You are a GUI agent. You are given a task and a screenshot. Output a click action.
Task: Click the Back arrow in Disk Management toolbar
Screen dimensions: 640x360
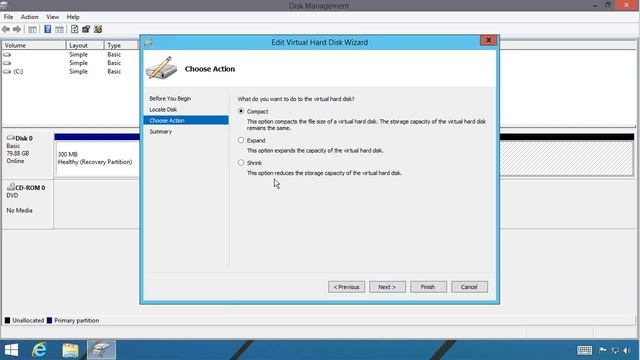tap(6, 29)
